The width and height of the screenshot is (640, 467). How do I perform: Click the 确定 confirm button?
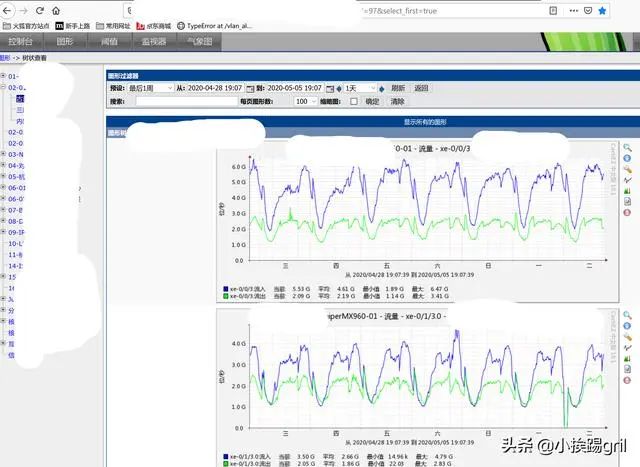pos(372,101)
